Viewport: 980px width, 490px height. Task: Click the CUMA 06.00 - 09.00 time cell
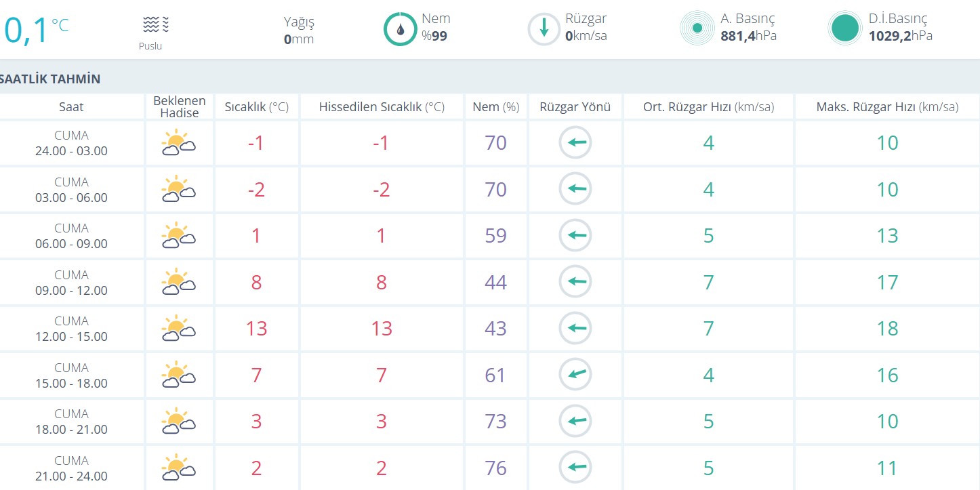72,236
